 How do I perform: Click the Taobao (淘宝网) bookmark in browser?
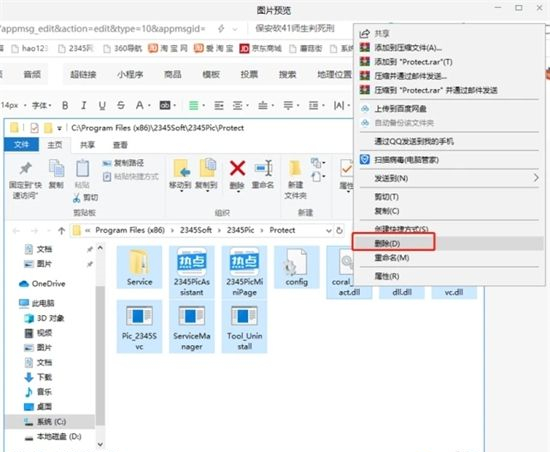click(x=168, y=48)
